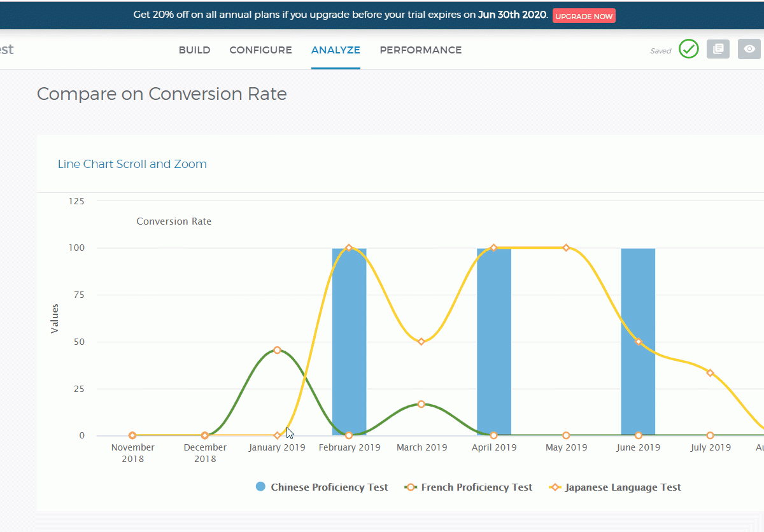Click French line peak marker at January 2019
This screenshot has width=764, height=532.
(x=277, y=350)
